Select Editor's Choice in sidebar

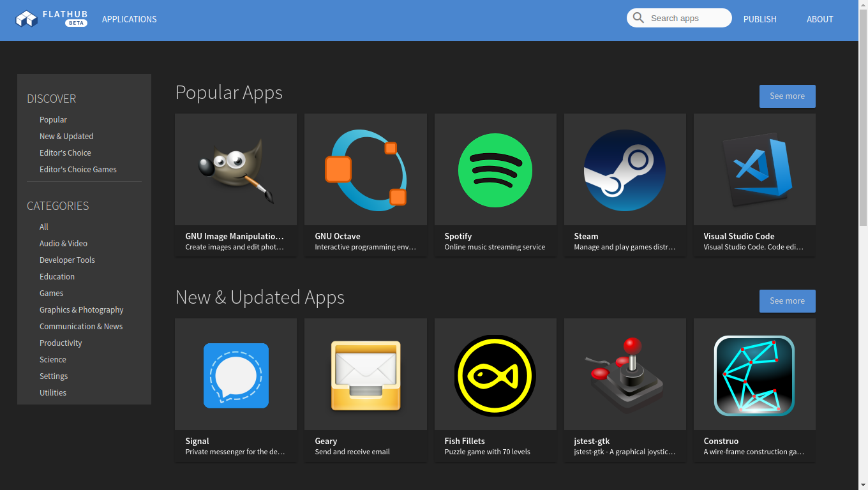coord(65,152)
